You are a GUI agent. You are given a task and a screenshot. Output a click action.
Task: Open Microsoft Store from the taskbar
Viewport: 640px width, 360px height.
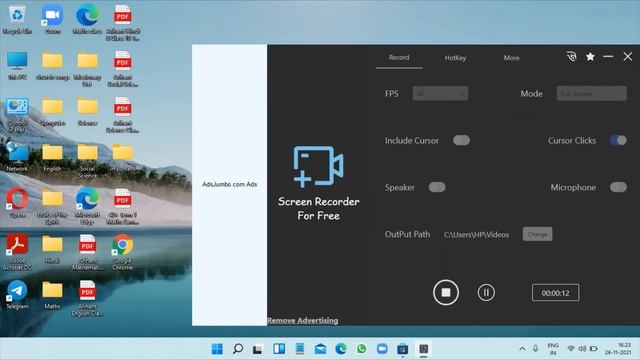402,349
